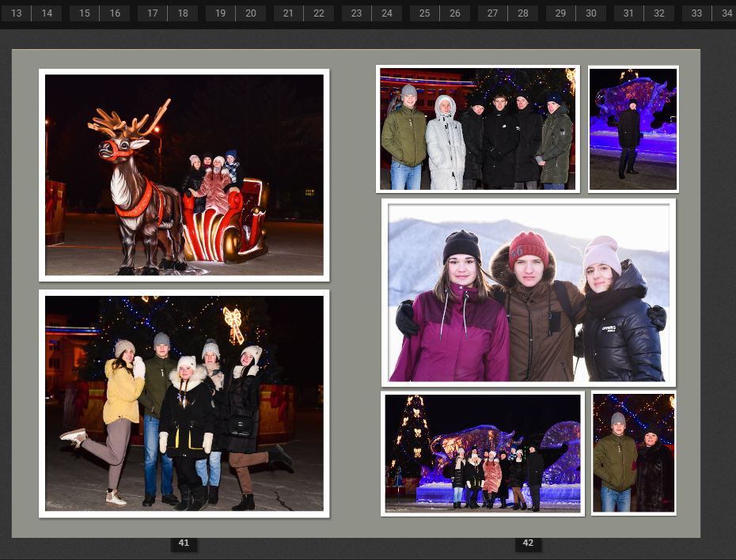Screen dimensions: 736x560
Task: Go to page 33 in the page strip
Action: point(696,13)
